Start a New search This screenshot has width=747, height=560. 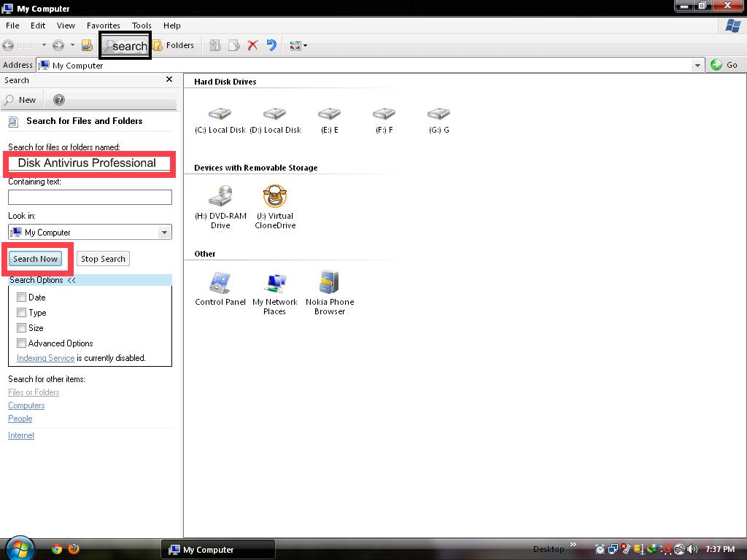tap(20, 100)
